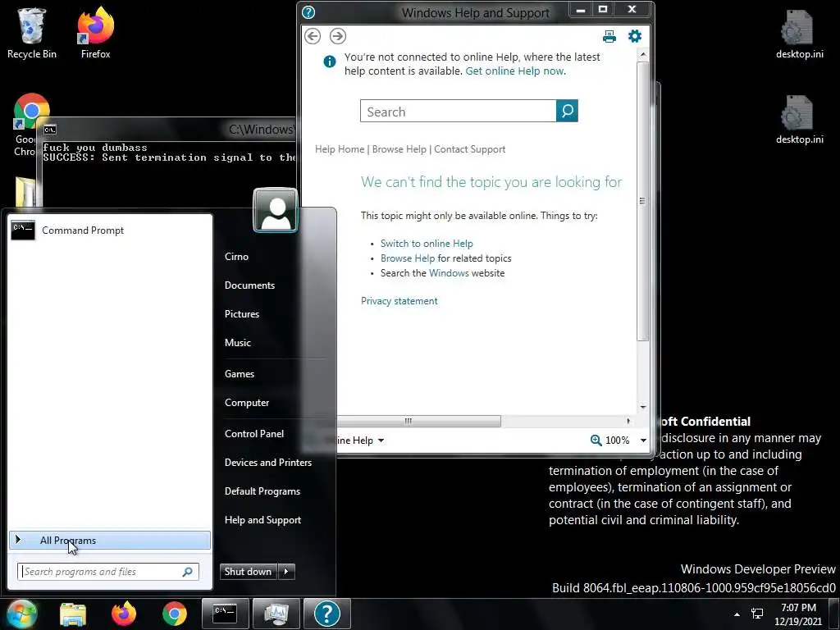Switch to Help and Support taskbar button
The image size is (840, 630).
click(326, 614)
